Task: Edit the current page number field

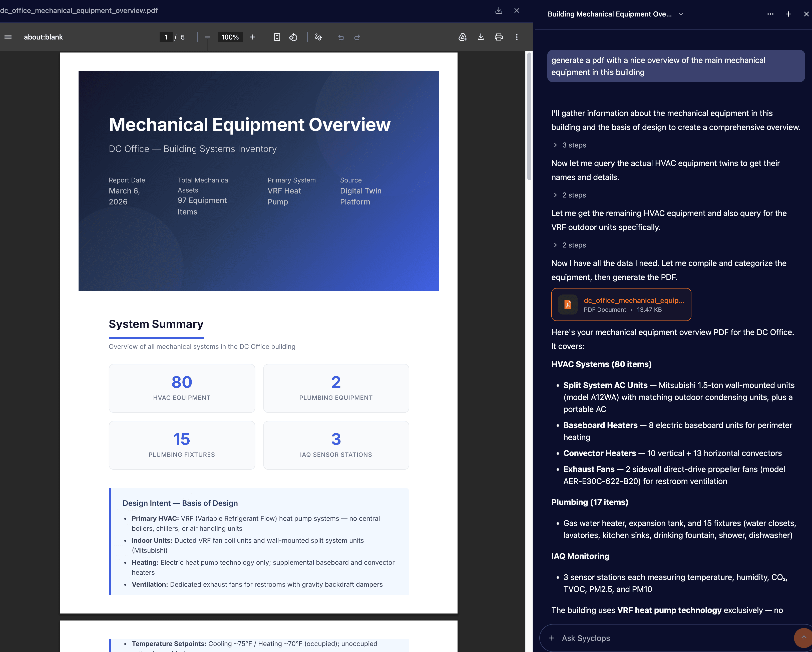Action: pyautogui.click(x=166, y=37)
